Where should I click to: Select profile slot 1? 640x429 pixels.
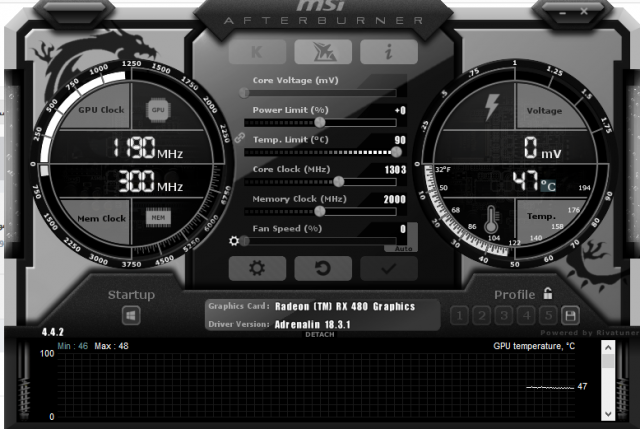[x=459, y=316]
